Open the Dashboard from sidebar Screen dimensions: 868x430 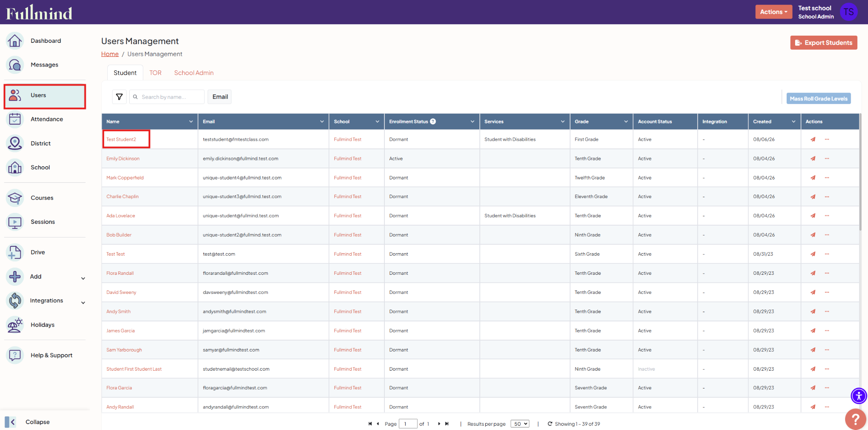45,41
